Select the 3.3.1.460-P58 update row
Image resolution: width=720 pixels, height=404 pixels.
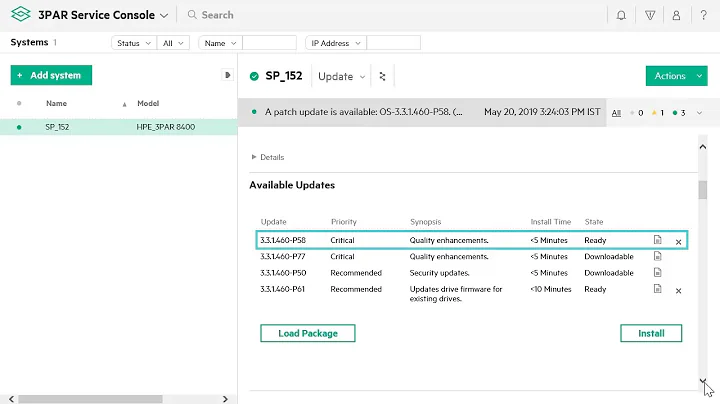pyautogui.click(x=472, y=240)
